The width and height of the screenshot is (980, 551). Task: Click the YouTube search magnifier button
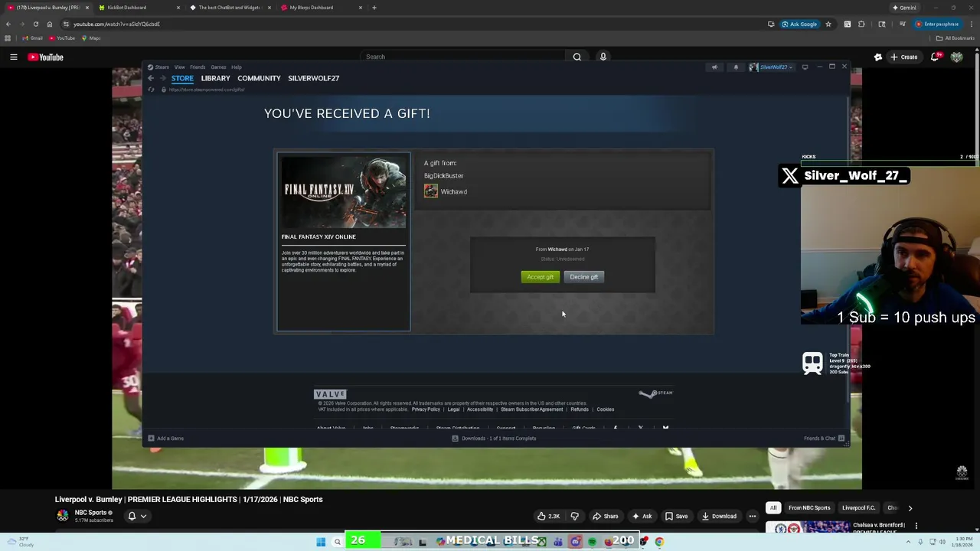coord(577,57)
